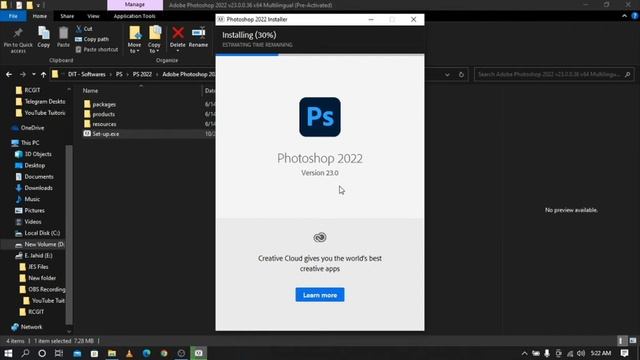This screenshot has height=360, width=640.
Task: Click the Manage contextual tab
Action: click(x=135, y=4)
